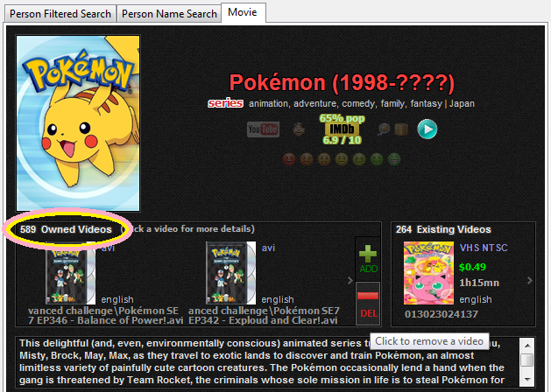Click the cardboard box icon
The width and height of the screenshot is (551, 392).
(x=401, y=129)
